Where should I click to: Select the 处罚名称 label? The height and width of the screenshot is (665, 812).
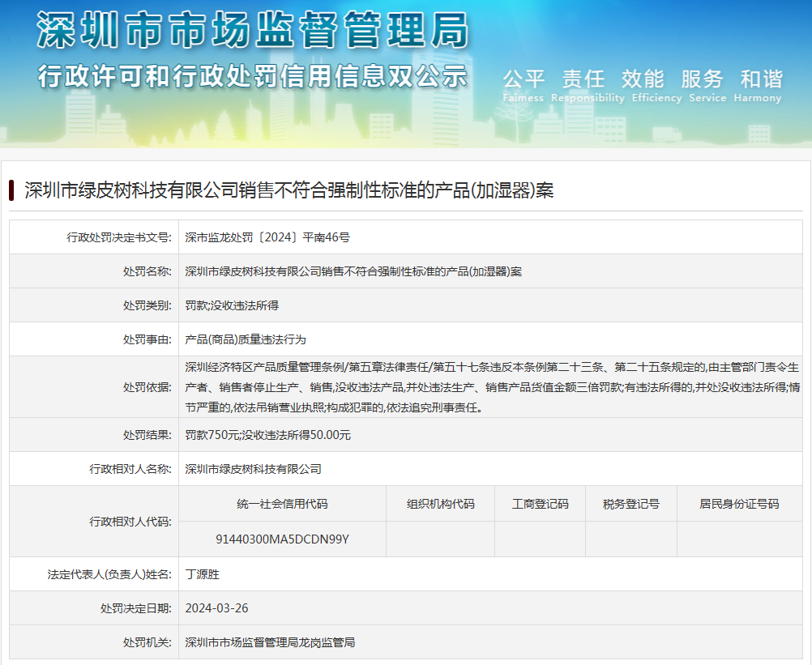pyautogui.click(x=147, y=271)
